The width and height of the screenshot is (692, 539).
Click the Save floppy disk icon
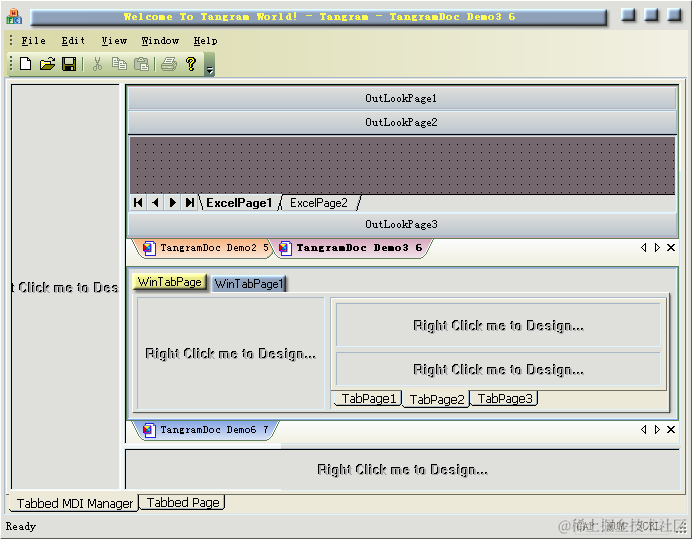69,64
